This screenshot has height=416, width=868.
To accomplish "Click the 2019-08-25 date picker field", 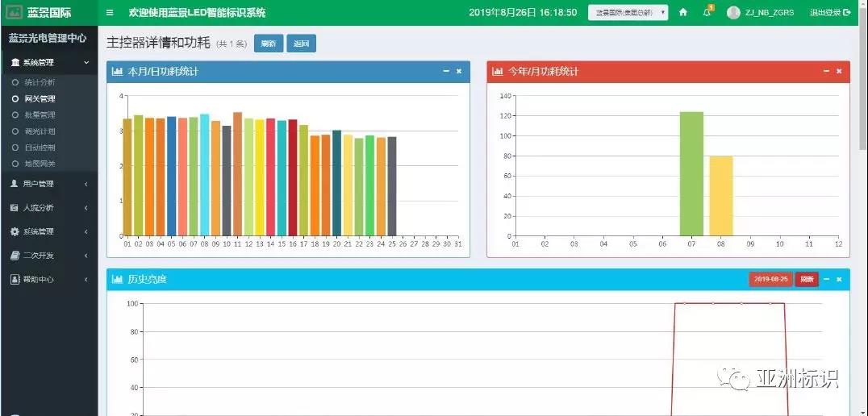I will point(770,279).
